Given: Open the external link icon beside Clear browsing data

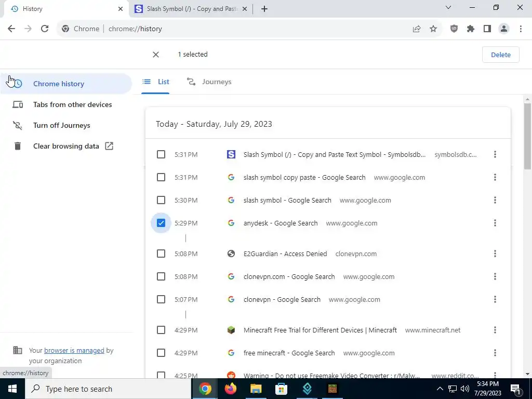Looking at the screenshot, I should click(109, 146).
